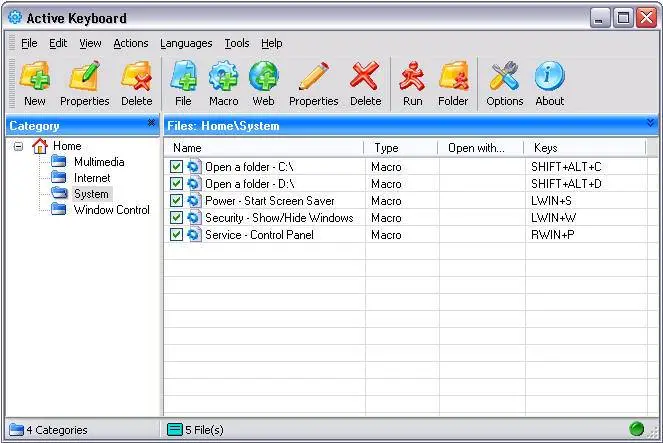Sort by the Type column header
The image size is (663, 443).
coord(401,148)
